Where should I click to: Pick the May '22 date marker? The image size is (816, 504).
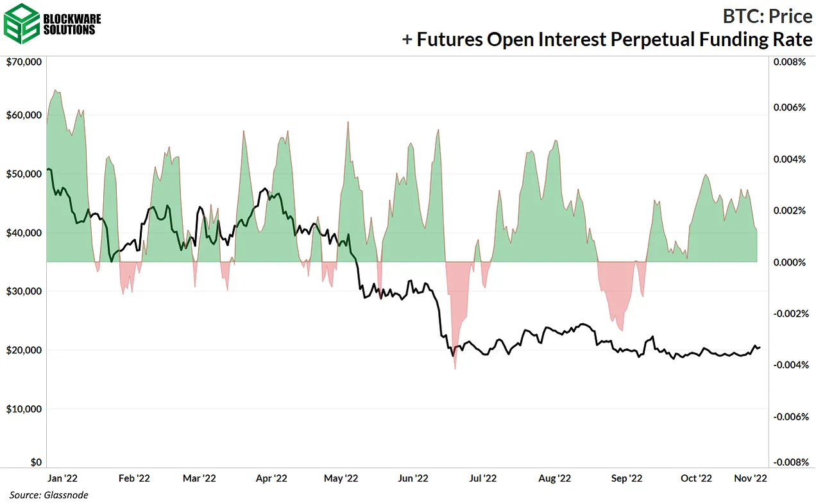pyautogui.click(x=341, y=478)
